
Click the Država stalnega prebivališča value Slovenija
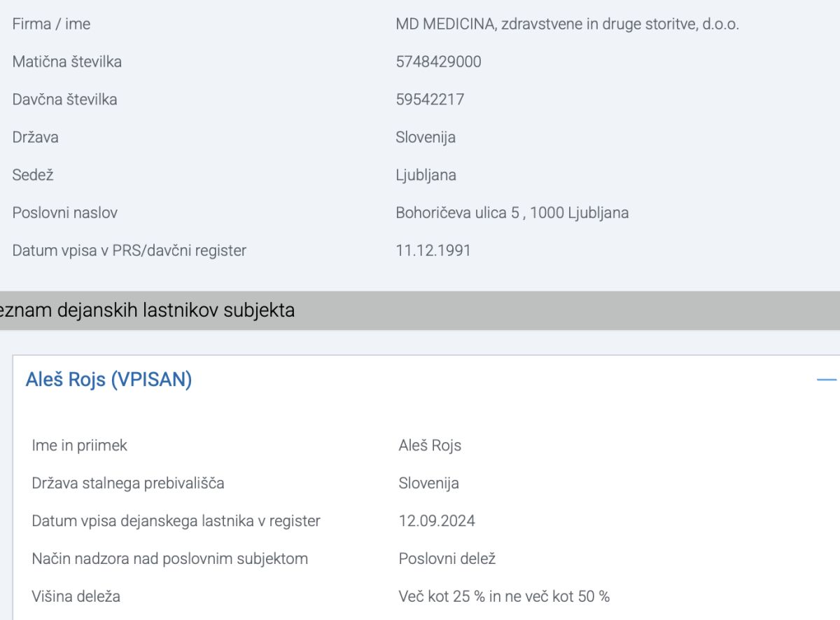[x=429, y=483]
